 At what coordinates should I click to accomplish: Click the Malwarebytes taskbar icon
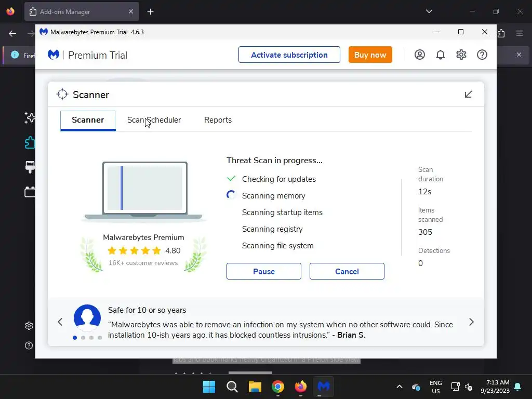(323, 387)
